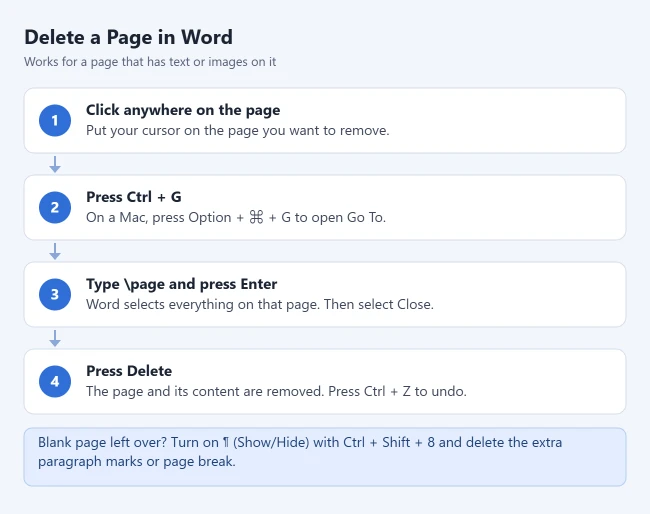
Task: Click the 'Delete a Page in Word' heading
Action: (129, 37)
